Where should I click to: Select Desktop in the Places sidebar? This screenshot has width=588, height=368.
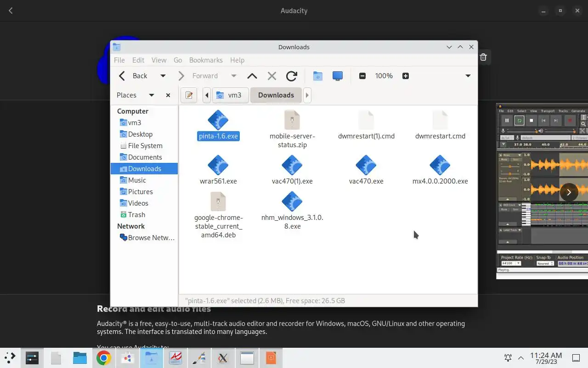tap(144, 134)
